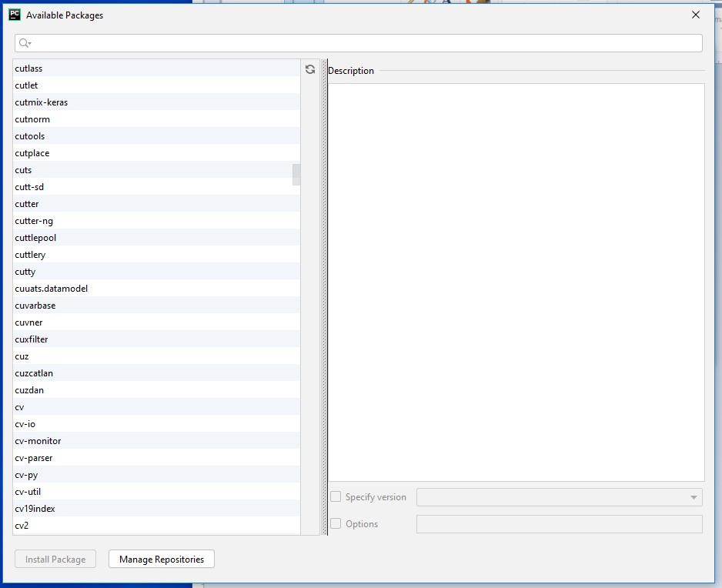Enable the Specify version checkbox

pyautogui.click(x=336, y=497)
